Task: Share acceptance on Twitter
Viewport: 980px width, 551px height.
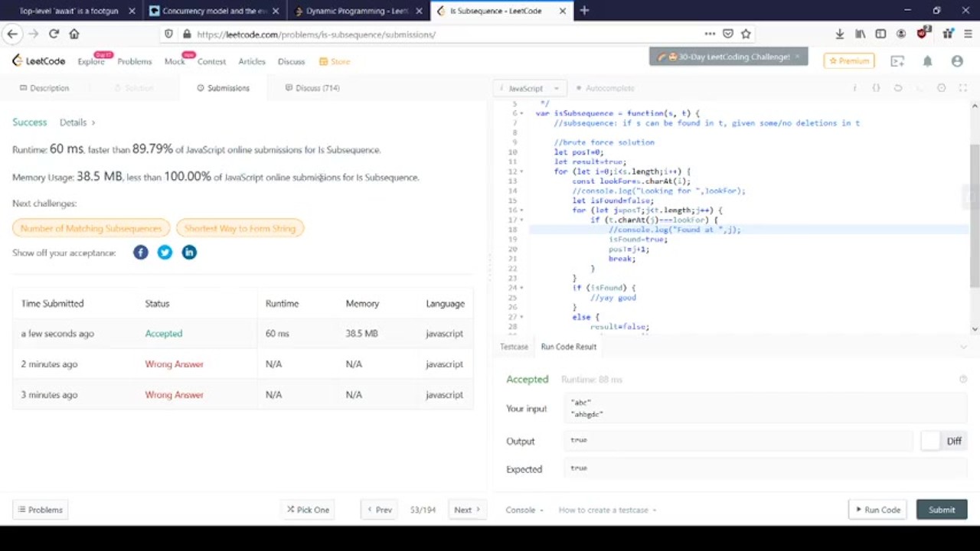Action: 165,253
